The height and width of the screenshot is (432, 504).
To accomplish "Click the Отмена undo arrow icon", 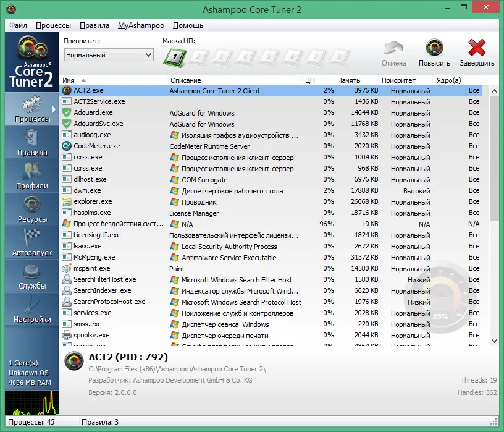I will [x=394, y=48].
